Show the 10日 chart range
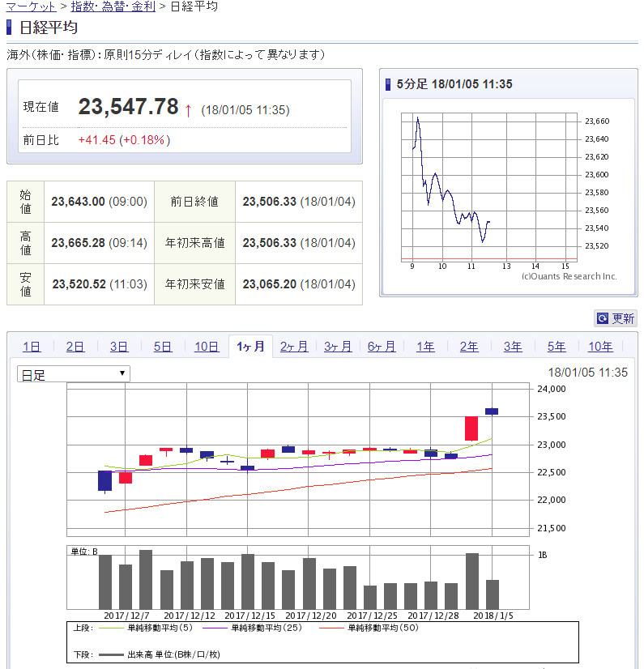The image size is (644, 669). [207, 347]
